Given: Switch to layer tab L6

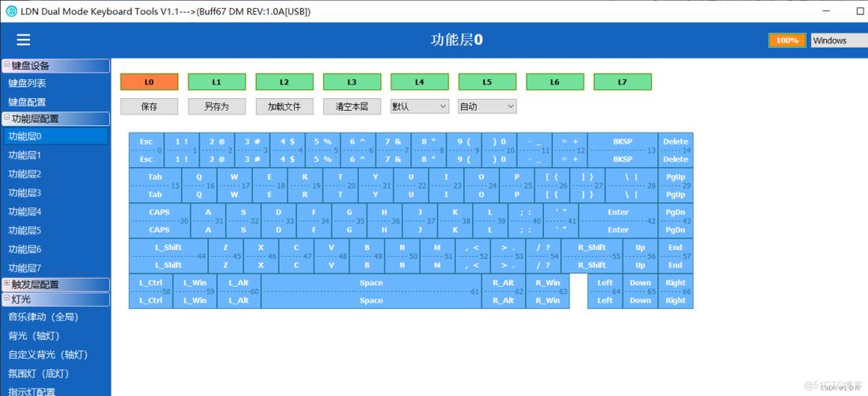Looking at the screenshot, I should click(x=554, y=82).
